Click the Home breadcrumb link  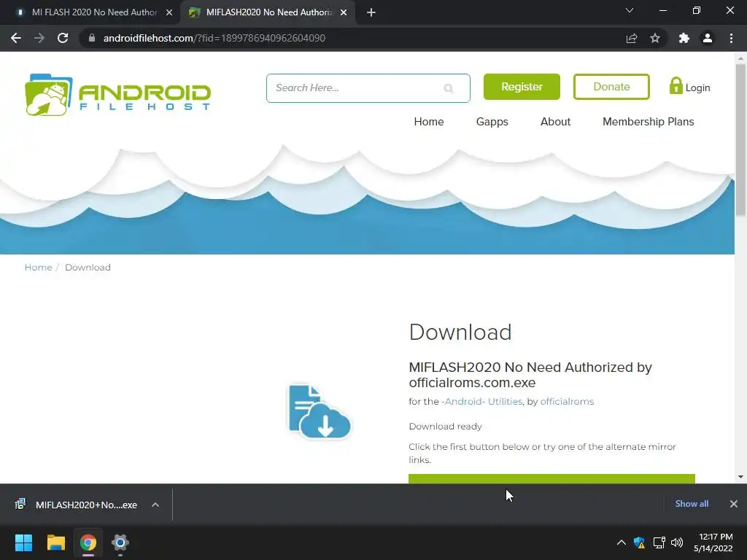[38, 267]
